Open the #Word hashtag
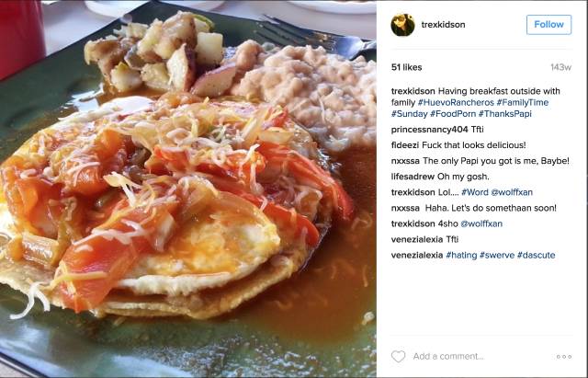This screenshot has height=378, width=588. click(475, 192)
